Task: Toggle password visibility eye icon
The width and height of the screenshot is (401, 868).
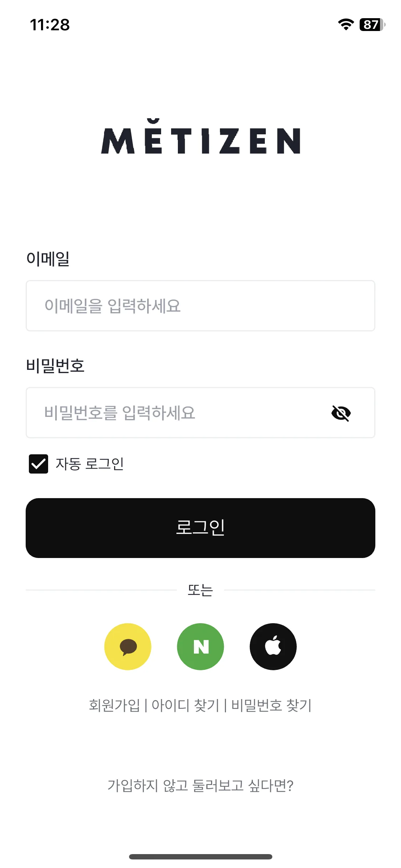Action: click(x=341, y=413)
